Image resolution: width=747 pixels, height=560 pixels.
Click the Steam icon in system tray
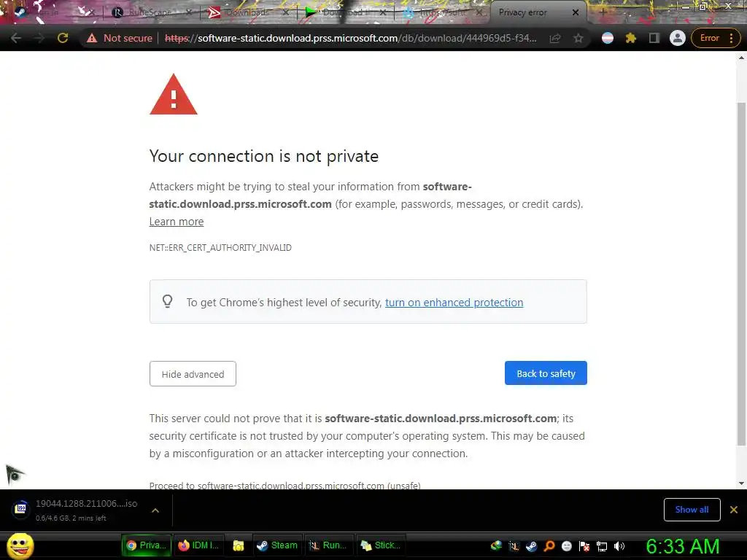click(531, 545)
